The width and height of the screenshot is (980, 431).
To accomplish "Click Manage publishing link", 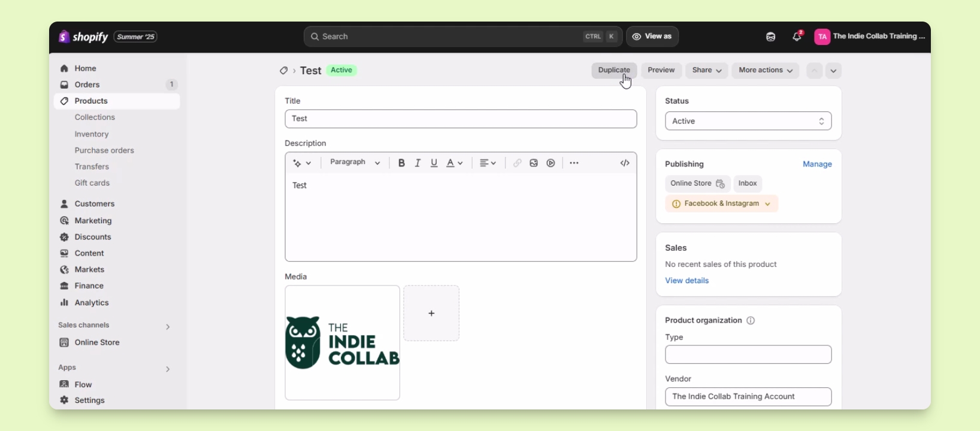I will 817,164.
